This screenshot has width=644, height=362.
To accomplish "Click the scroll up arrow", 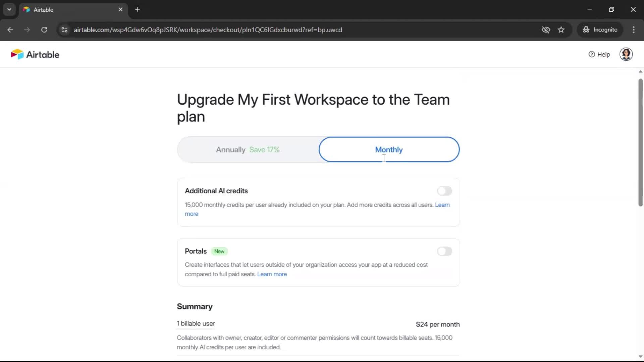I will (640, 71).
